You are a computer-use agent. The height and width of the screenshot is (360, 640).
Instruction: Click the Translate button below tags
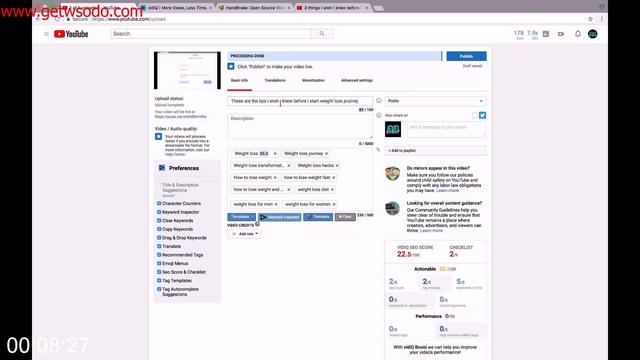[318, 217]
